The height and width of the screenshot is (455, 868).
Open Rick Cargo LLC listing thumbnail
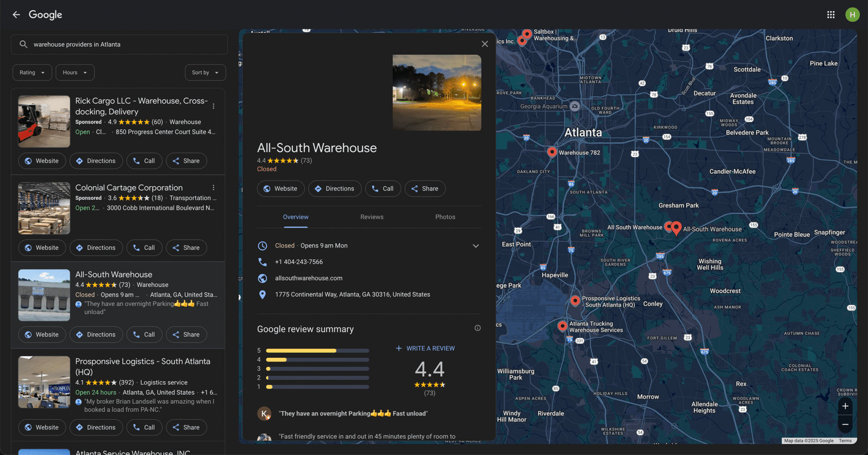(44, 122)
